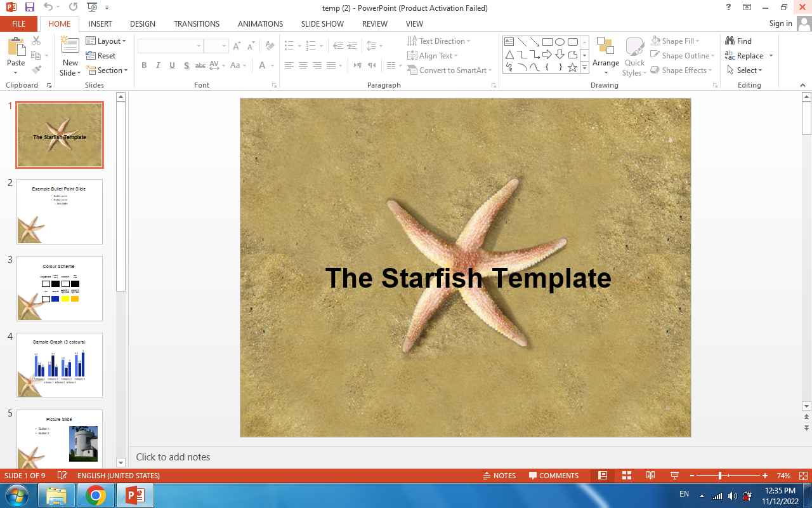Viewport: 812px width, 508px height.
Task: Click the Save icon in quick access toolbar
Action: (x=29, y=7)
